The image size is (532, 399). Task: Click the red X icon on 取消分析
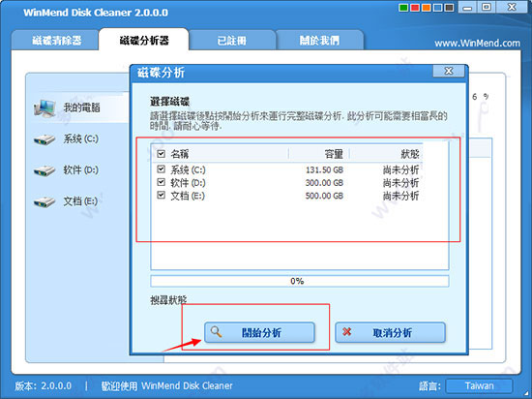coord(346,332)
